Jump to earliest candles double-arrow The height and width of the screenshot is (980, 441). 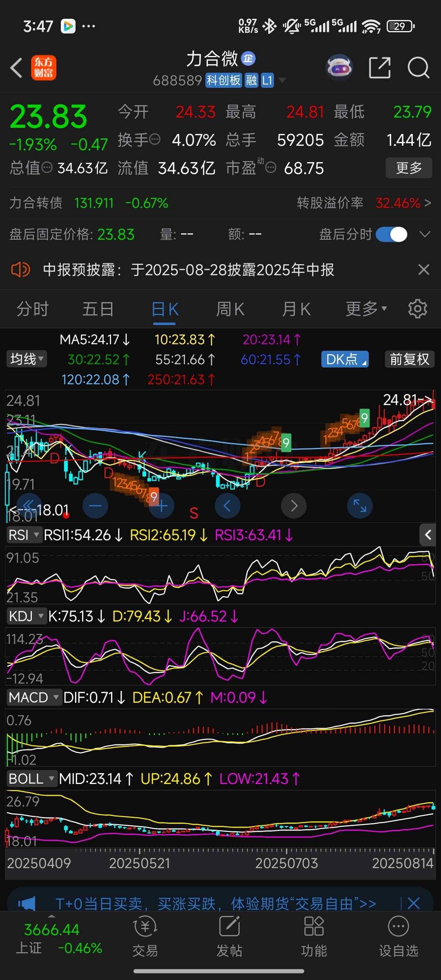pyautogui.click(x=29, y=506)
